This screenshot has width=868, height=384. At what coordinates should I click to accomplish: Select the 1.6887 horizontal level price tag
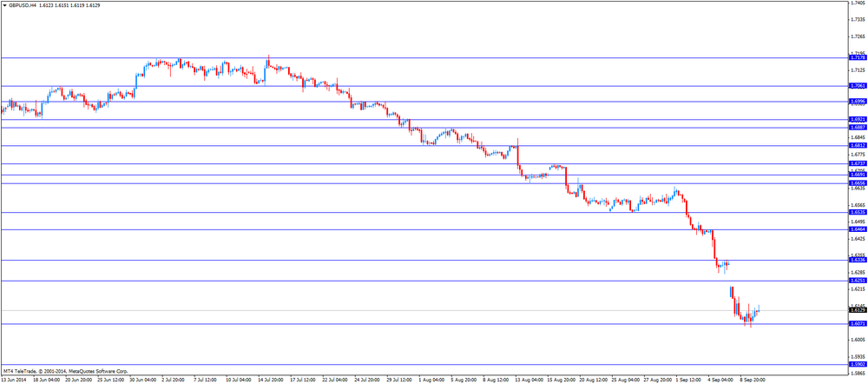(857, 128)
